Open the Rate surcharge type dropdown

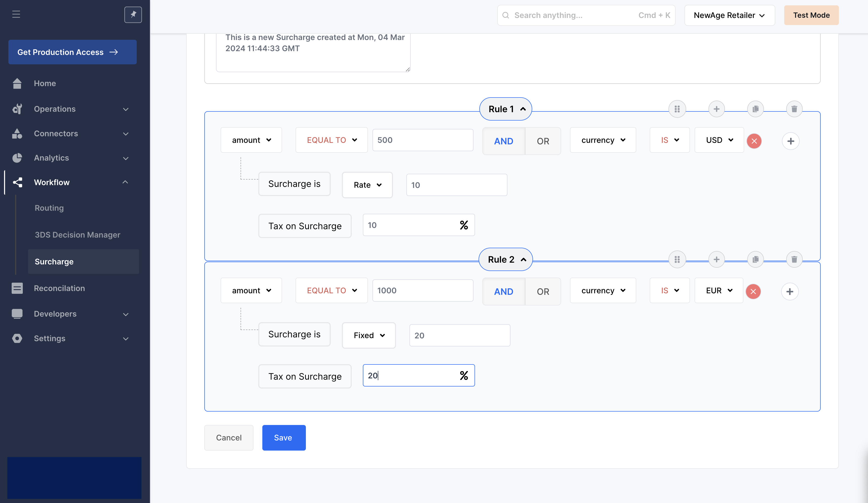(367, 185)
